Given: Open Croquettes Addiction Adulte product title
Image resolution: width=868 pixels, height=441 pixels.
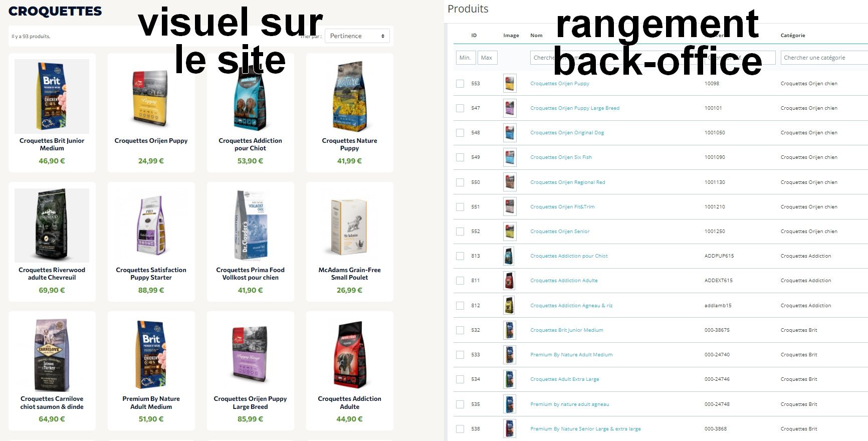Looking at the screenshot, I should (x=350, y=403).
